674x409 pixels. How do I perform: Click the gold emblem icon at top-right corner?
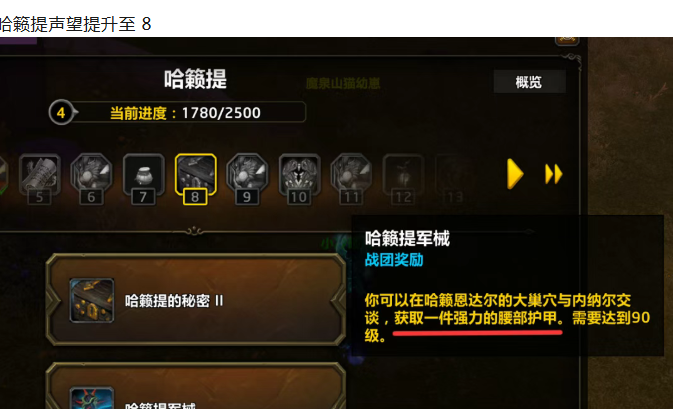tap(567, 41)
